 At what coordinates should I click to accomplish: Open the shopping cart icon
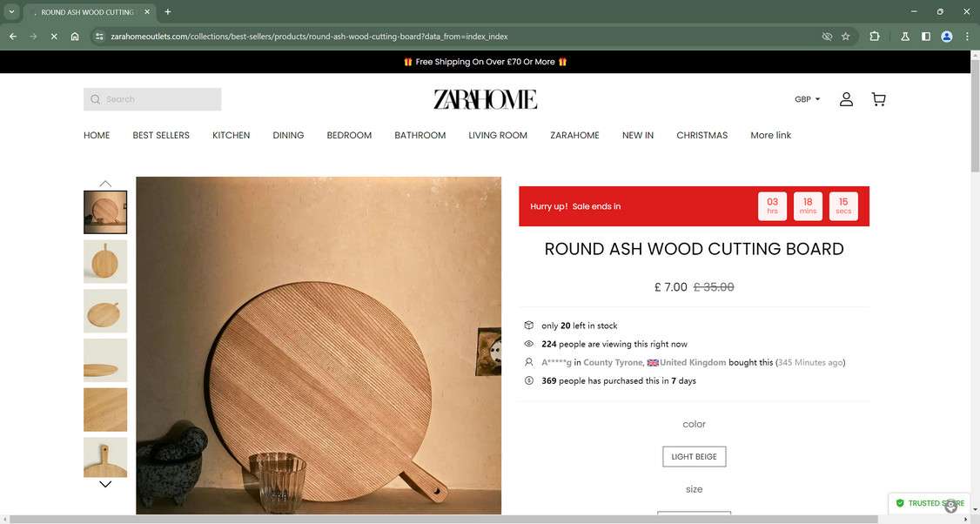click(x=878, y=99)
